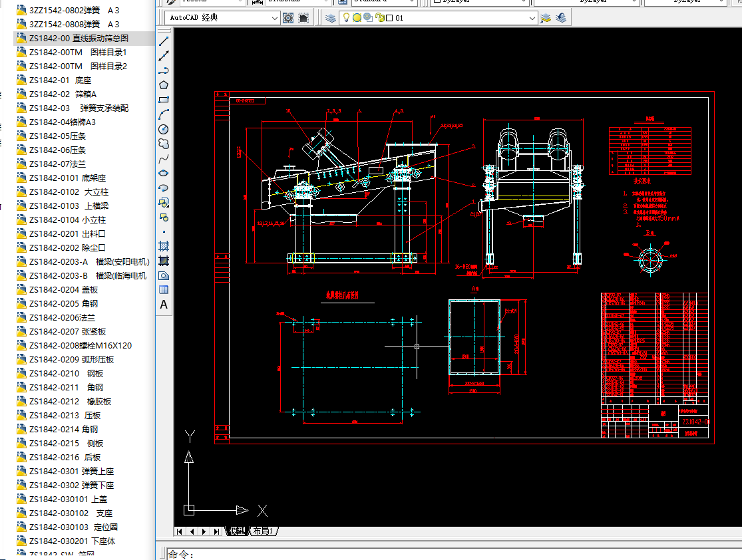Select file ZS1842-0209 弧形压板
Image resolution: width=742 pixels, height=560 pixels.
(x=65, y=359)
